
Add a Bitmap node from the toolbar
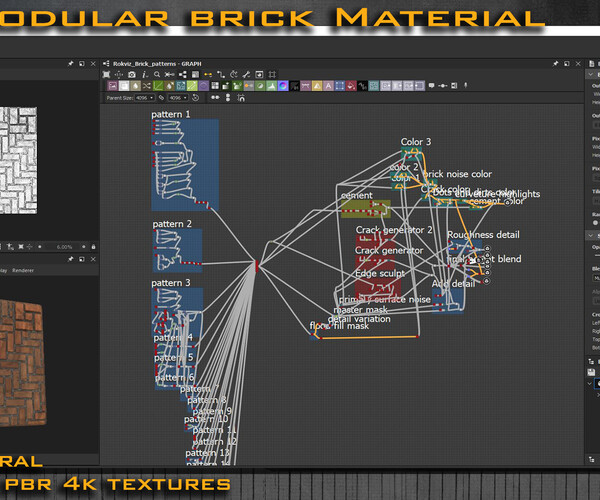click(x=112, y=86)
